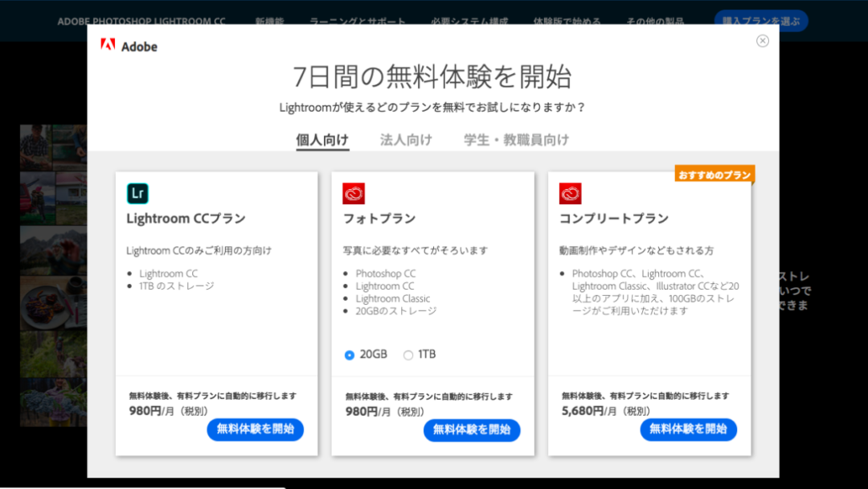The image size is (868, 489).
Task: Select the 1TB storage radio button
Action: [408, 355]
